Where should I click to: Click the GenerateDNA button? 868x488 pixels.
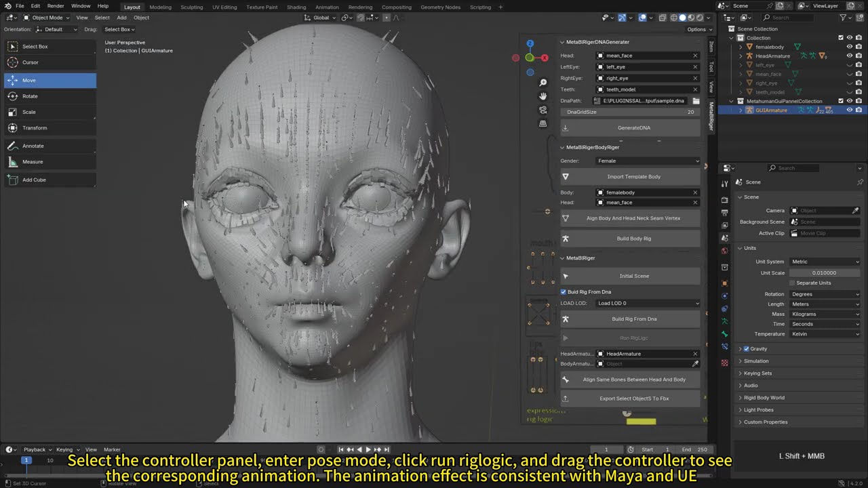[x=630, y=127]
